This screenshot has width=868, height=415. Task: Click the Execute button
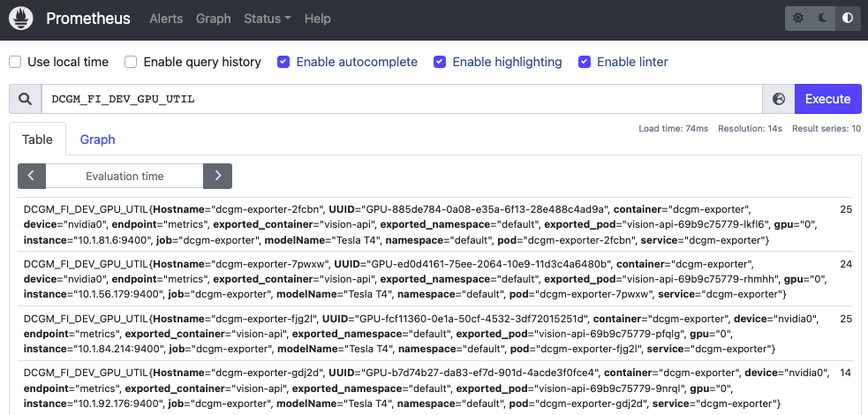tap(827, 99)
